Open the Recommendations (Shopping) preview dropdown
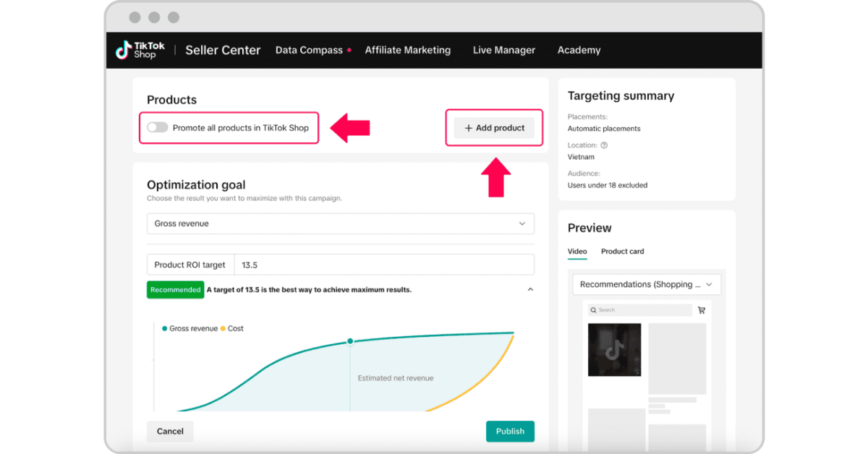Viewport: 868px width, 454px height. 647,284
